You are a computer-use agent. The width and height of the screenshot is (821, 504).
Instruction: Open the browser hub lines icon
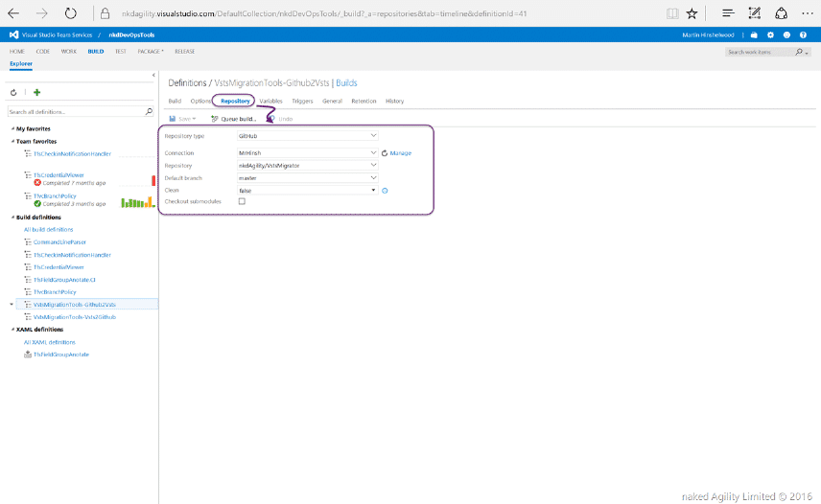click(728, 13)
